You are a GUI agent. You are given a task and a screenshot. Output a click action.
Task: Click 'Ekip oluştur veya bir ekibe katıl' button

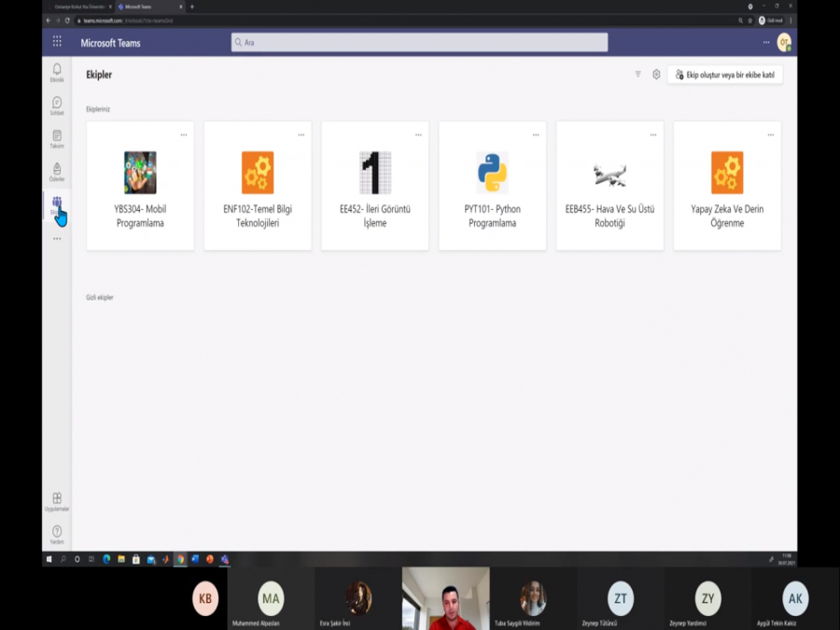coord(725,75)
